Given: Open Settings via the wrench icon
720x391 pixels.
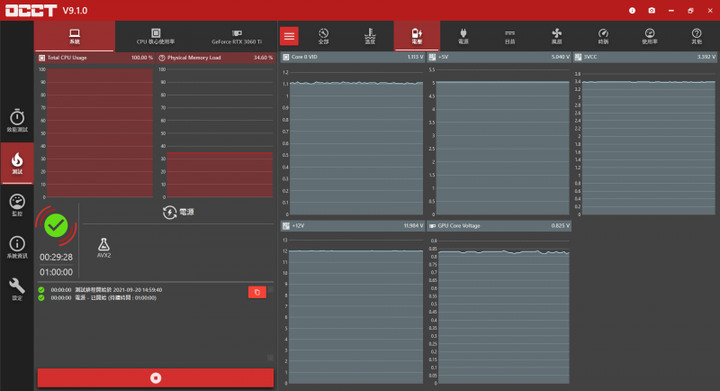Looking at the screenshot, I should tap(17, 289).
